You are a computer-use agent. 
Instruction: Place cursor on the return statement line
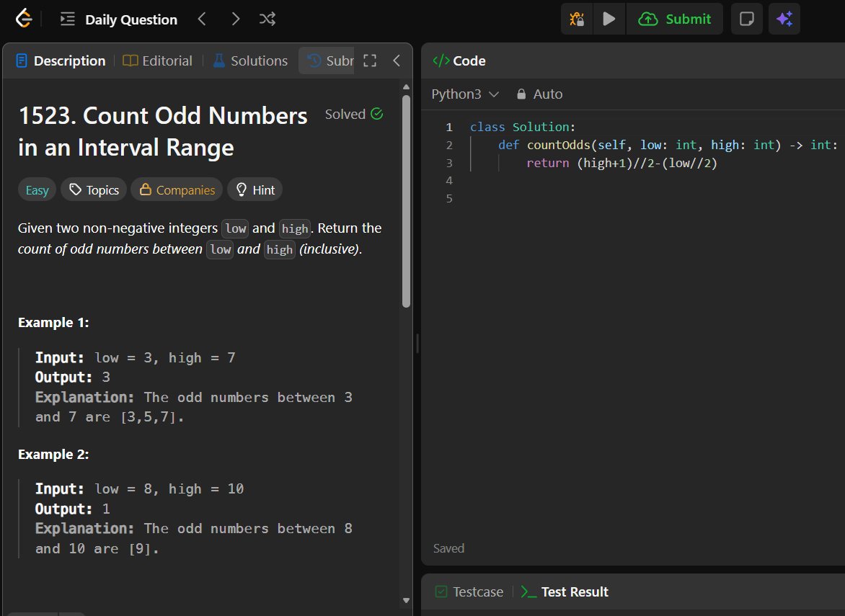[x=622, y=163]
